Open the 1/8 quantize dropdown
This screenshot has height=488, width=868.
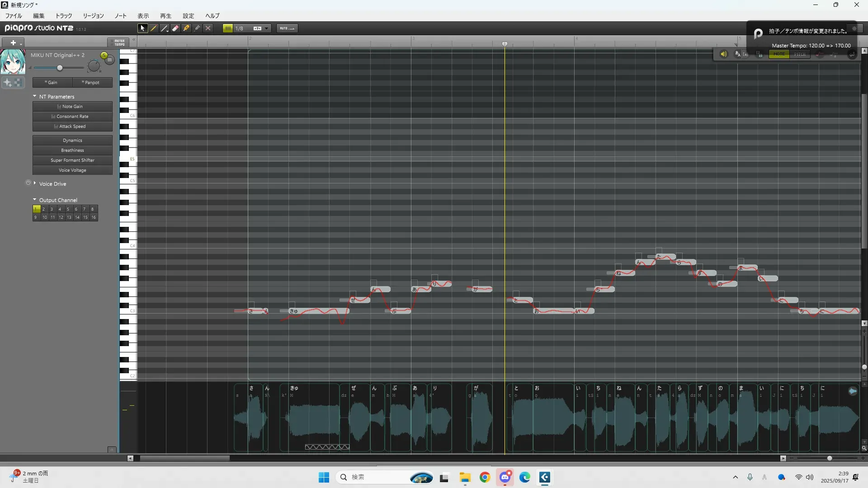[267, 28]
